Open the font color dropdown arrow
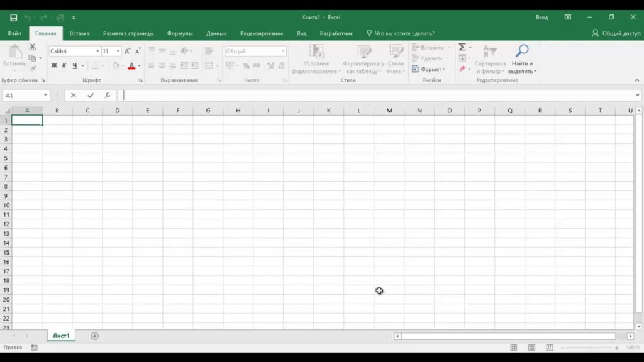 [x=139, y=65]
